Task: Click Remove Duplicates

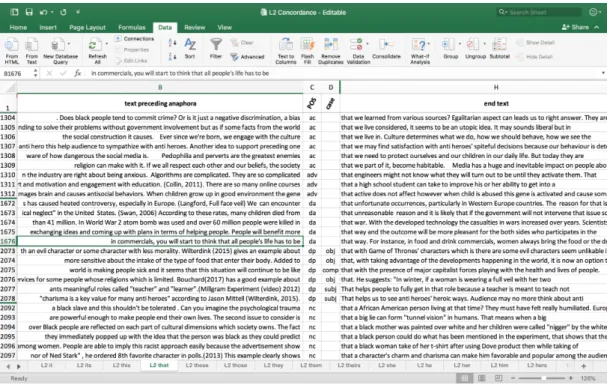Action: coord(331,51)
